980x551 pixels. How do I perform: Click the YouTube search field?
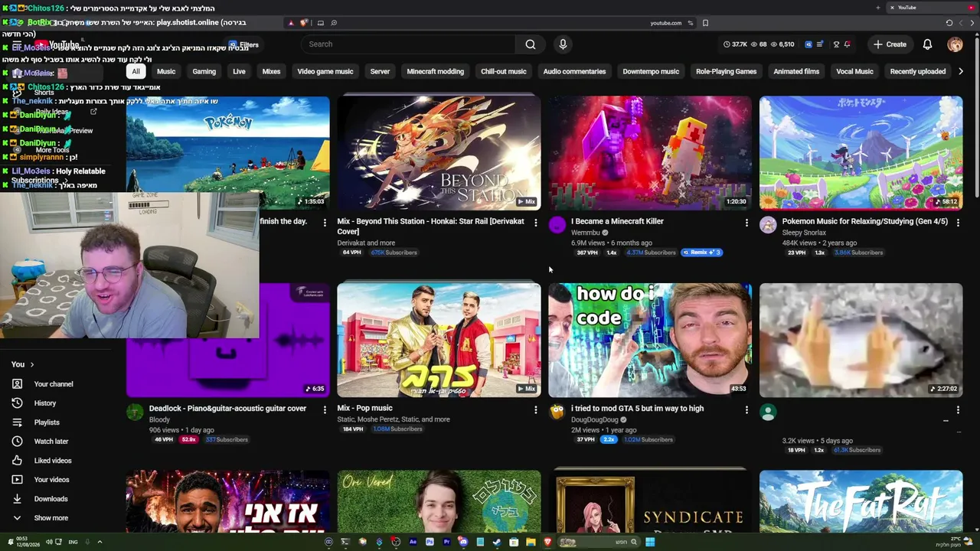410,44
